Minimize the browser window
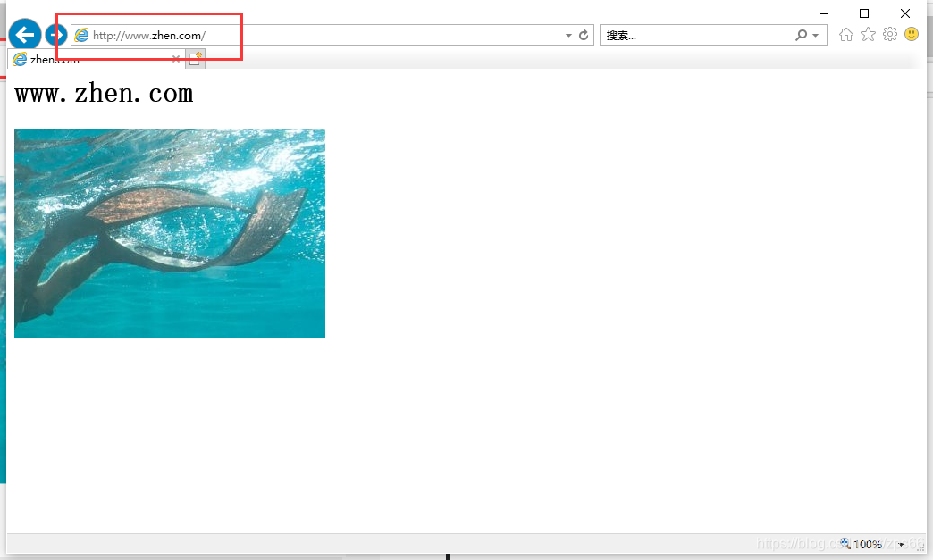 pos(824,13)
